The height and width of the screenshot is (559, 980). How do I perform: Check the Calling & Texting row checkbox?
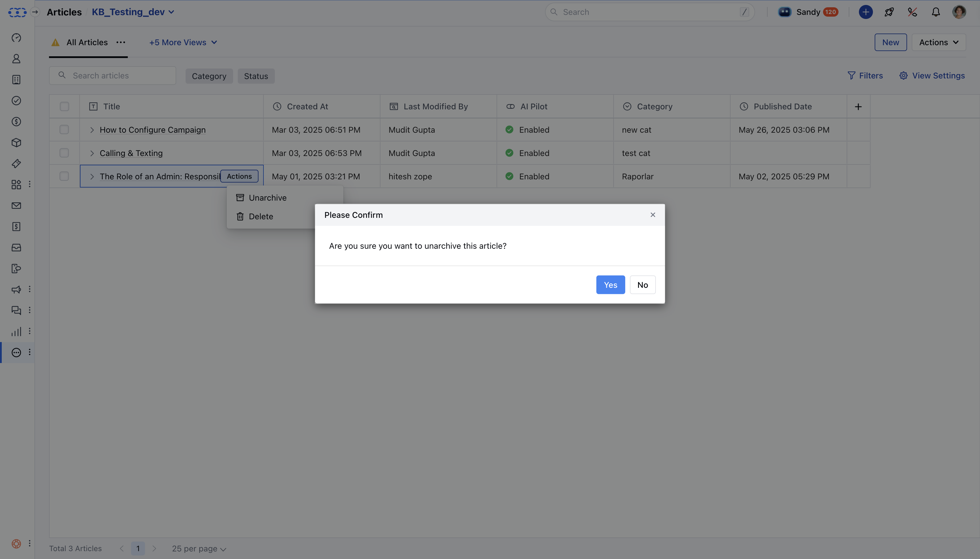[x=64, y=153]
